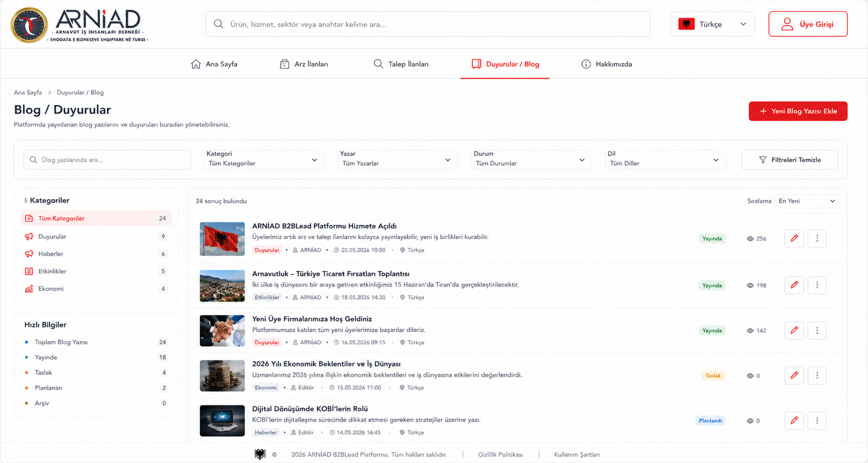Viewport: 868px width, 463px height.
Task: Open more options for 2026 Yılı Ekonomik post
Action: coord(817,376)
